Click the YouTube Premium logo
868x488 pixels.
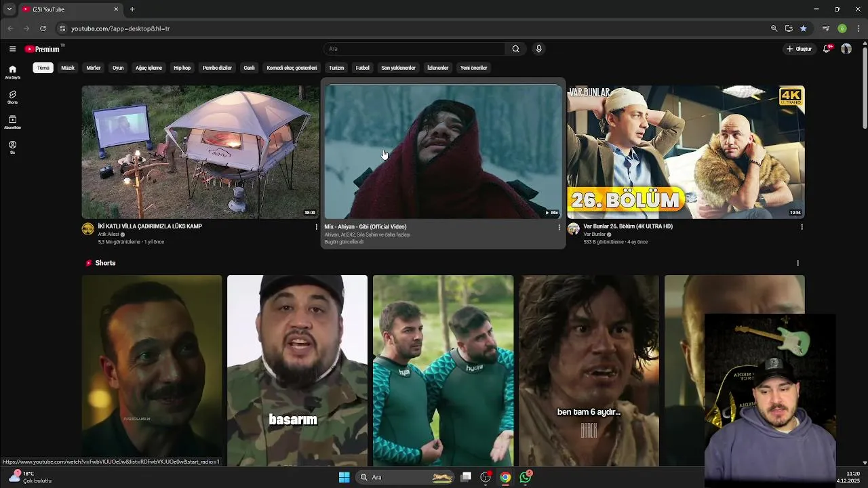pyautogui.click(x=42, y=49)
